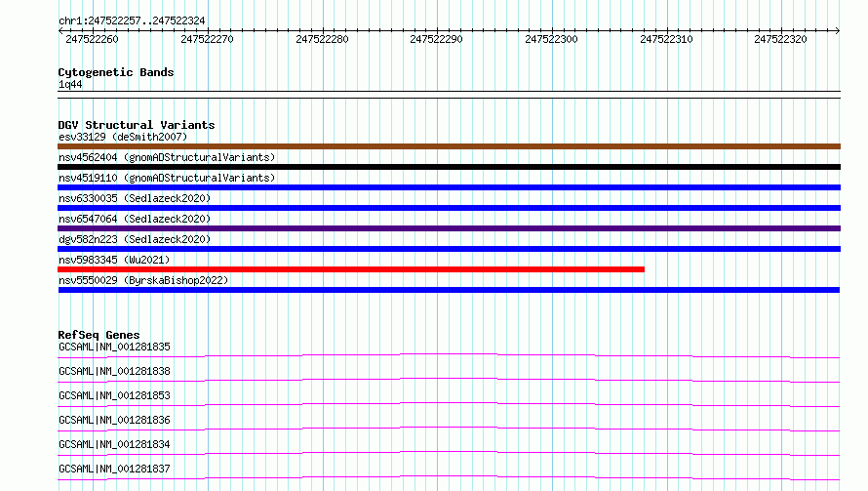Click the GCSAML|NM_001281838 transcript label
The width and height of the screenshot is (868, 491).
(x=114, y=371)
